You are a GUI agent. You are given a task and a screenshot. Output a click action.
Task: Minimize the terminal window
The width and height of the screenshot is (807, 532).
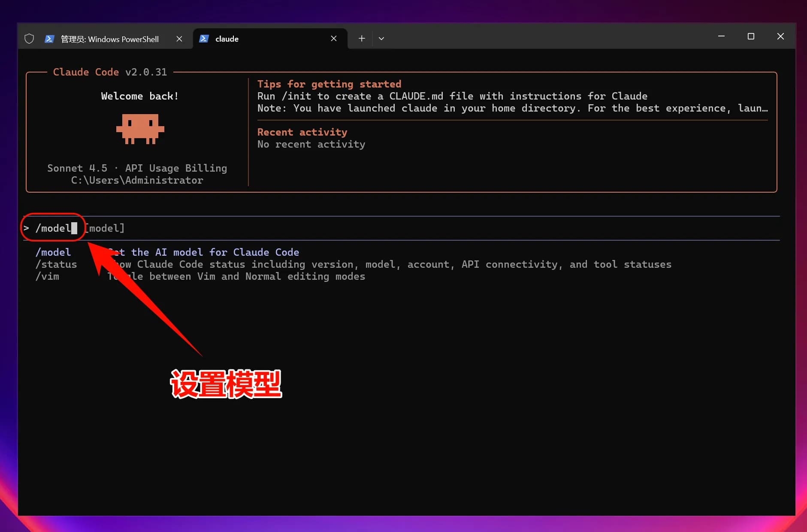(721, 36)
